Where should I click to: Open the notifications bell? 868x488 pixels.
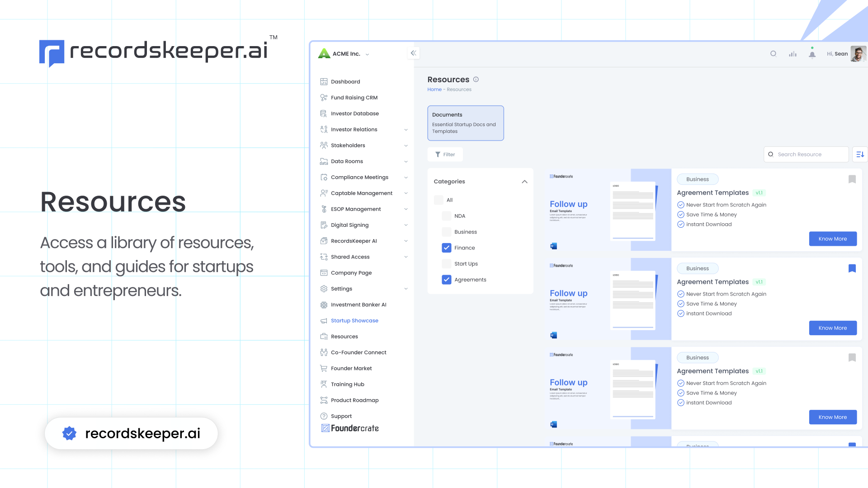click(x=812, y=54)
